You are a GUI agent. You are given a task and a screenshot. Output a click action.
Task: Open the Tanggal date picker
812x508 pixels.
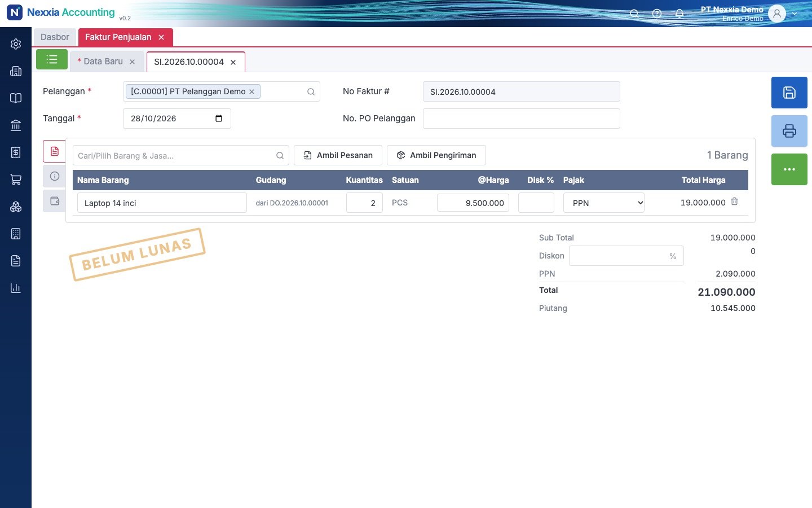click(x=219, y=119)
